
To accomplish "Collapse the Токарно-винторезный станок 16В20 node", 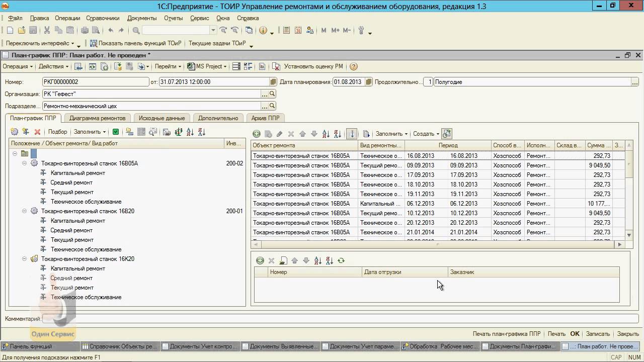I will click(24, 211).
